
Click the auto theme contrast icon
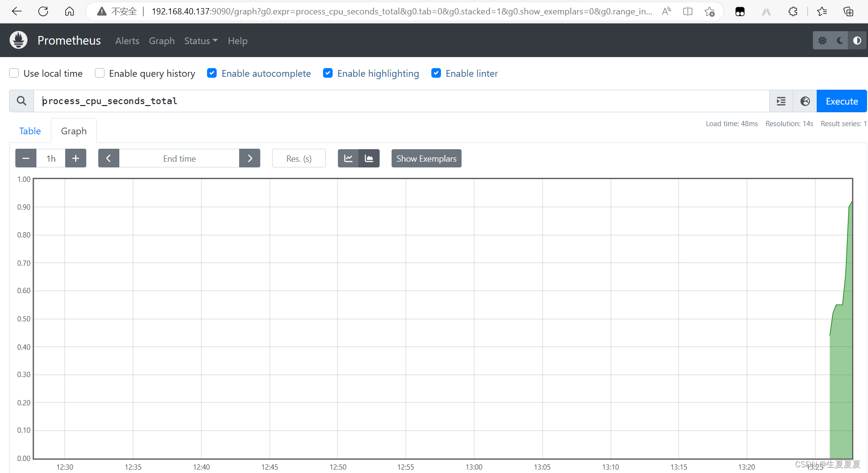click(857, 40)
